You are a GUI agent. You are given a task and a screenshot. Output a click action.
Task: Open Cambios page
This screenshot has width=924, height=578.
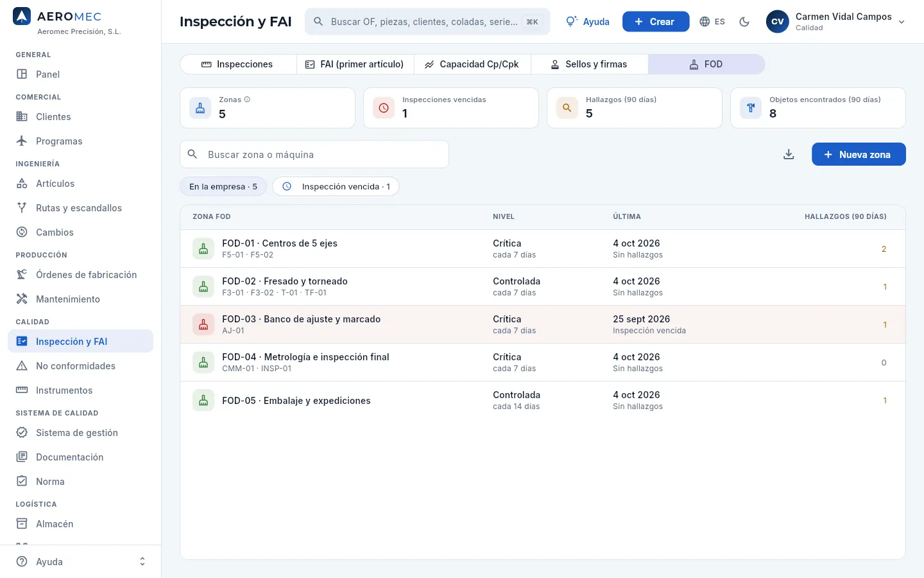80,232
